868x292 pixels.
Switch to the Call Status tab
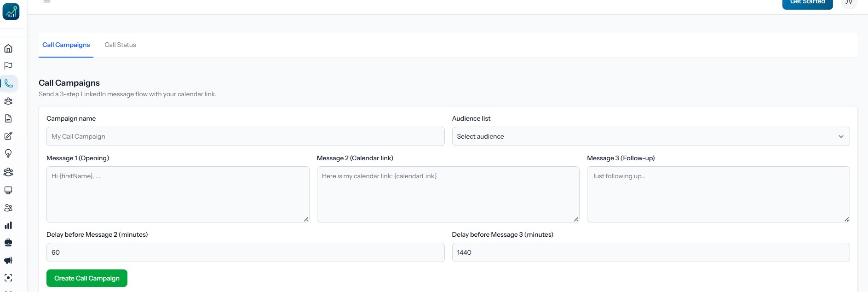click(120, 45)
